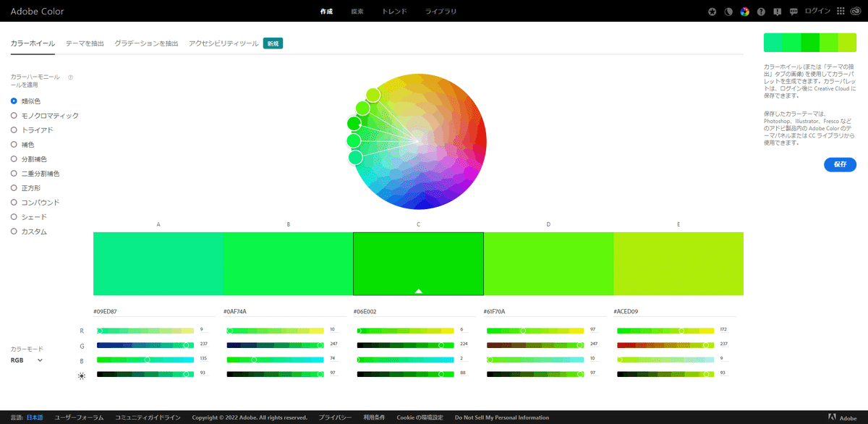Click the feedback exclamation icon in header
The width and height of the screenshot is (868, 424).
[x=778, y=12]
